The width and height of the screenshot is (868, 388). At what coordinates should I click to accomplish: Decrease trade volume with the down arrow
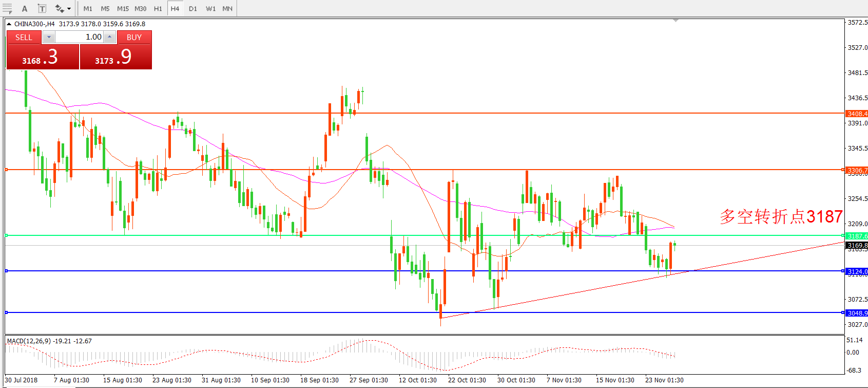click(49, 37)
